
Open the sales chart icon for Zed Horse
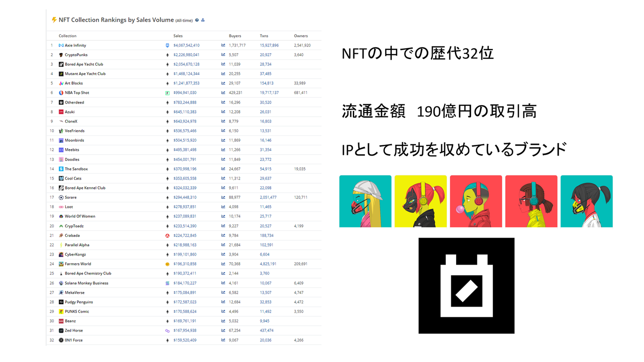pyautogui.click(x=223, y=331)
